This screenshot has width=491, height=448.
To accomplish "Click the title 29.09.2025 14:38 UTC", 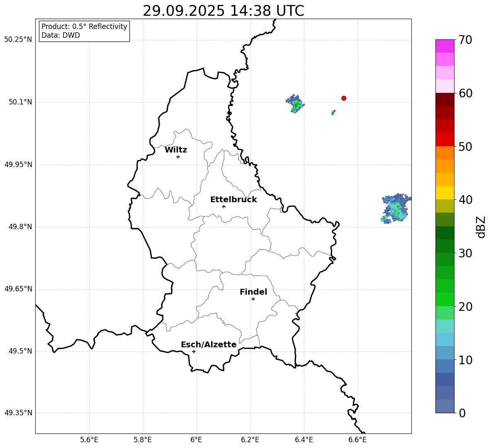I will 223,11.
